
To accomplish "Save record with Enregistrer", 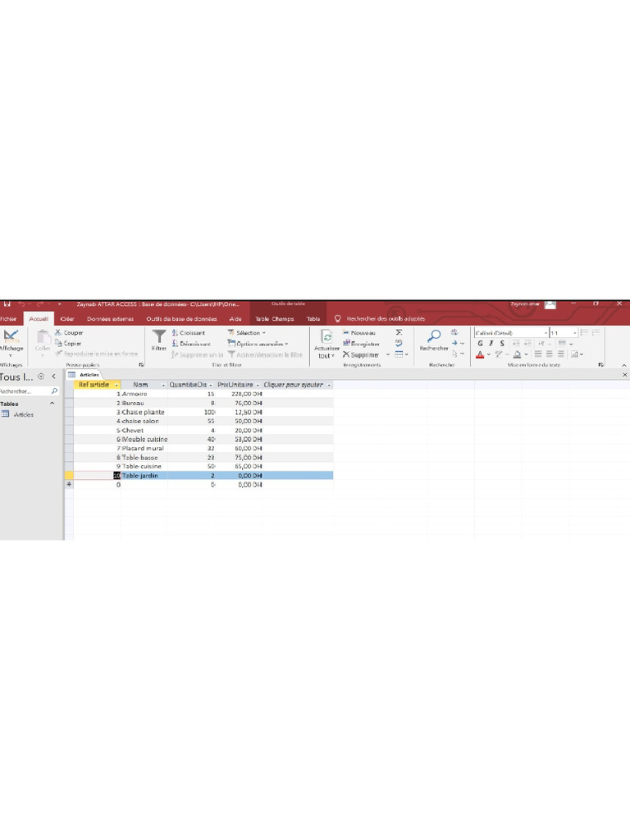I will (361, 344).
